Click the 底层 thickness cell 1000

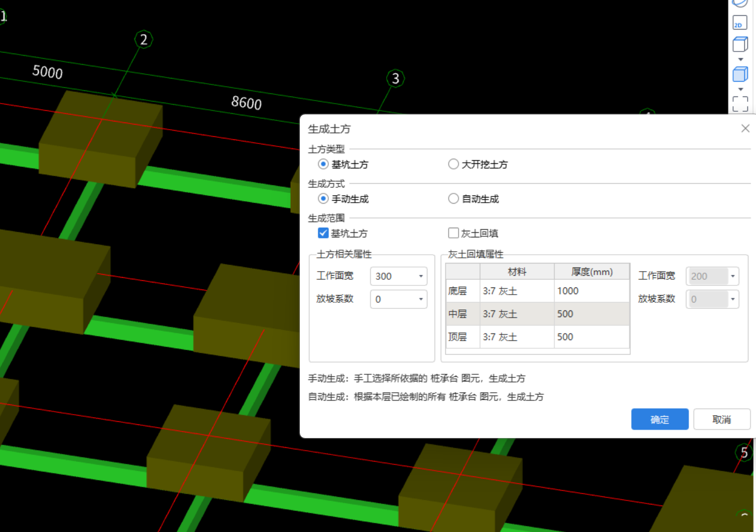[x=592, y=291]
